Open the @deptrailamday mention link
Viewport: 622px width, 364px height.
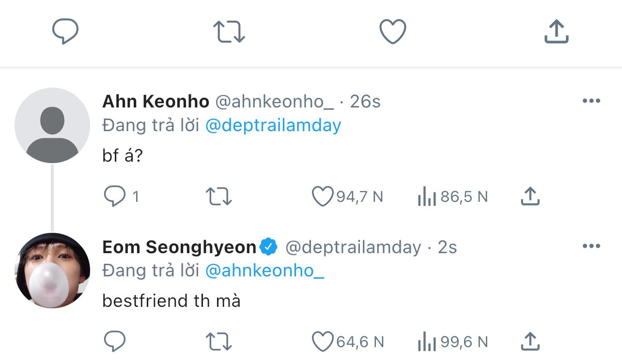point(273,125)
